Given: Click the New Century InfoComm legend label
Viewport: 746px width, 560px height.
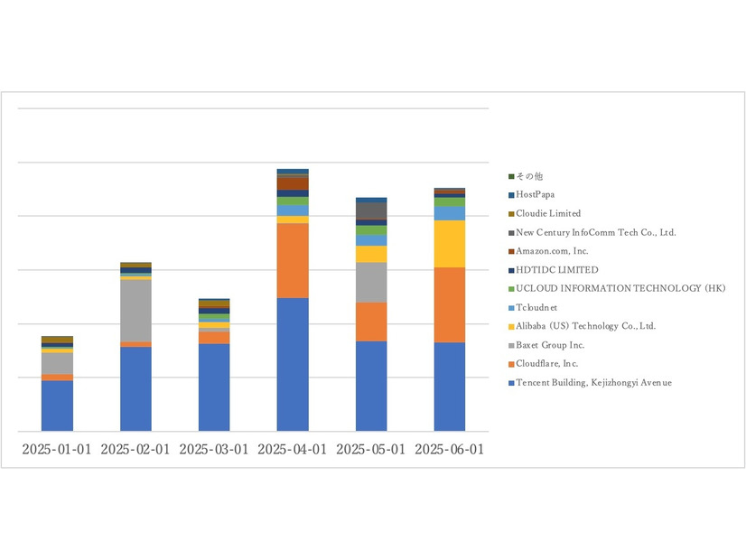Looking at the screenshot, I should pos(595,232).
